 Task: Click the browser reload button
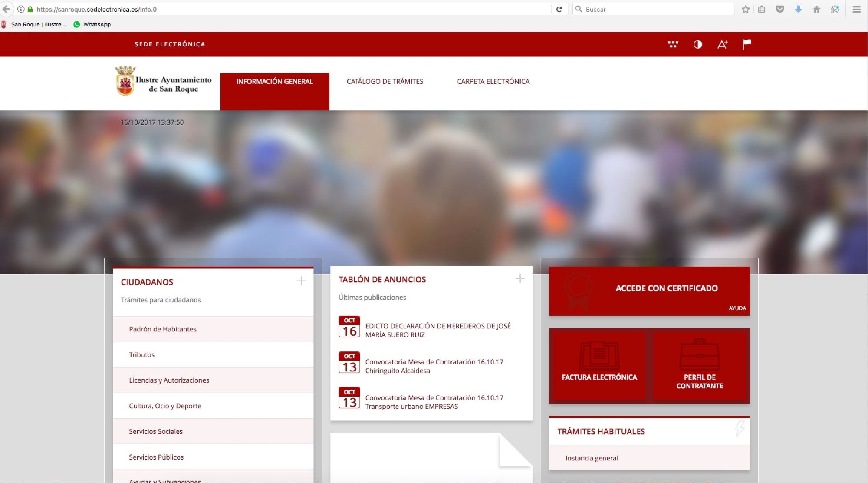pos(559,9)
